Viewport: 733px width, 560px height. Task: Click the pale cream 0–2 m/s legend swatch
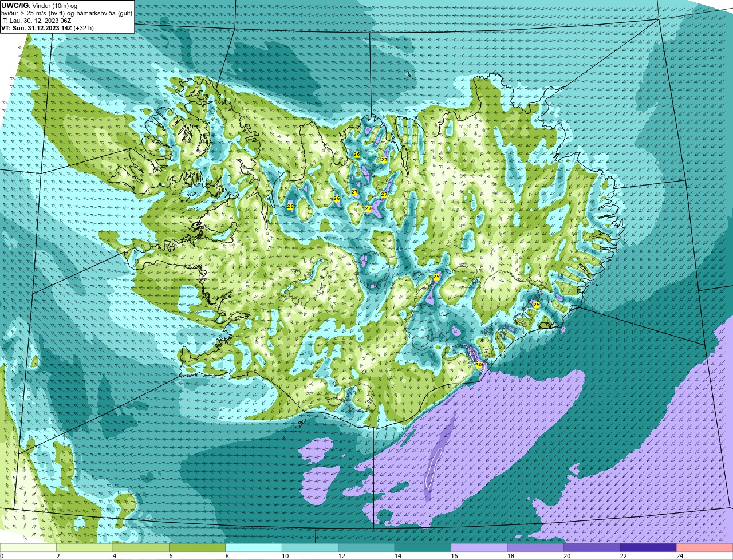pyautogui.click(x=28, y=548)
